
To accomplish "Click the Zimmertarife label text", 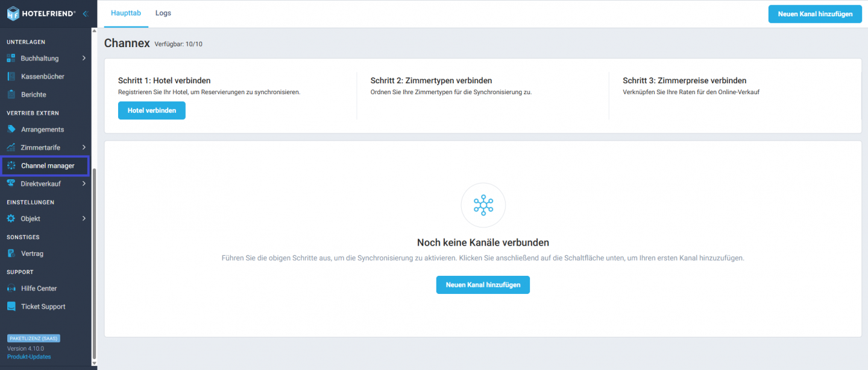I will tap(40, 148).
